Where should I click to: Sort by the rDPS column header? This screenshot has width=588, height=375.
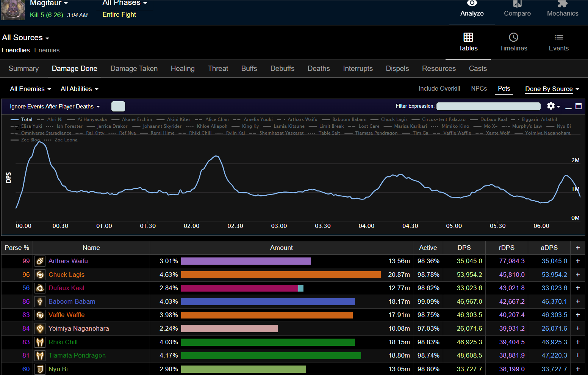(x=507, y=248)
